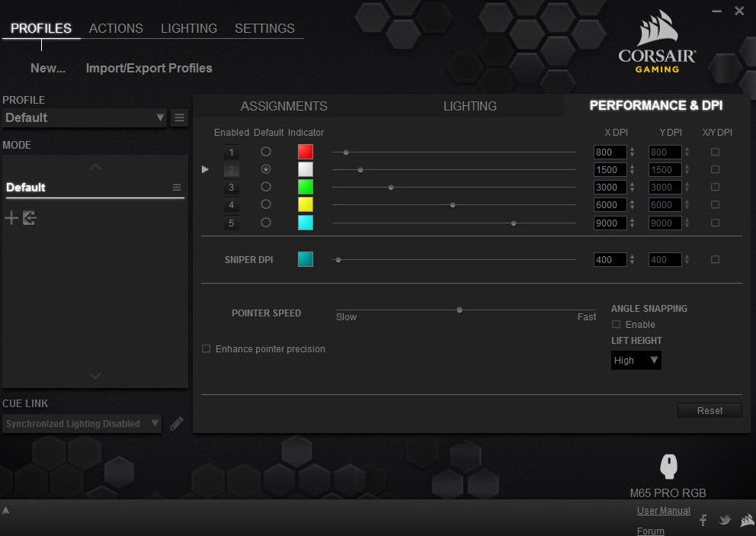756x536 pixels.
Task: Toggle Enhance pointer precision checkbox
Action: 206,349
